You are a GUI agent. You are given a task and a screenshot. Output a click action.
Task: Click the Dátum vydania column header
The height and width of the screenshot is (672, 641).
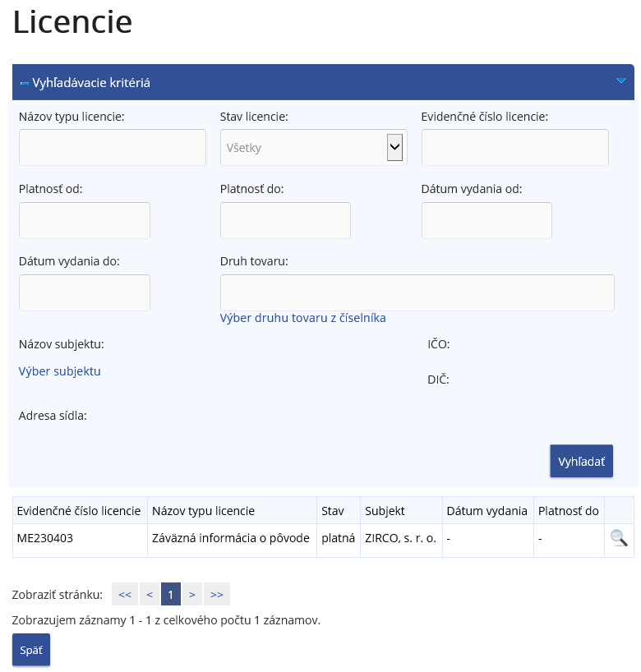(487, 511)
